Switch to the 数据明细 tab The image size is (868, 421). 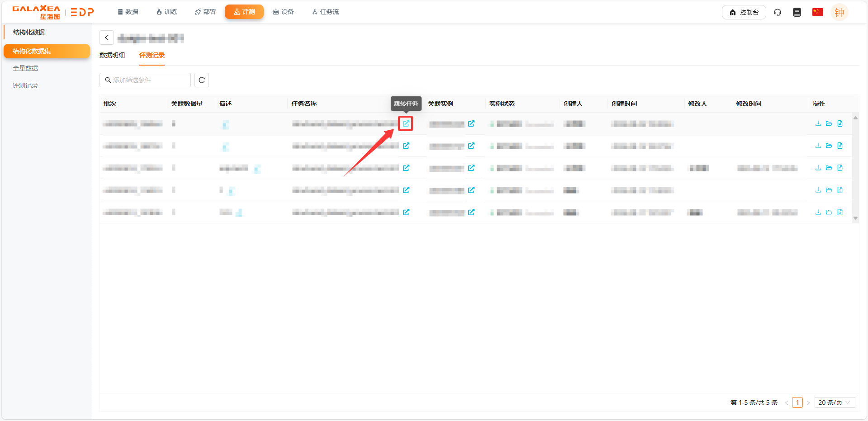point(112,55)
